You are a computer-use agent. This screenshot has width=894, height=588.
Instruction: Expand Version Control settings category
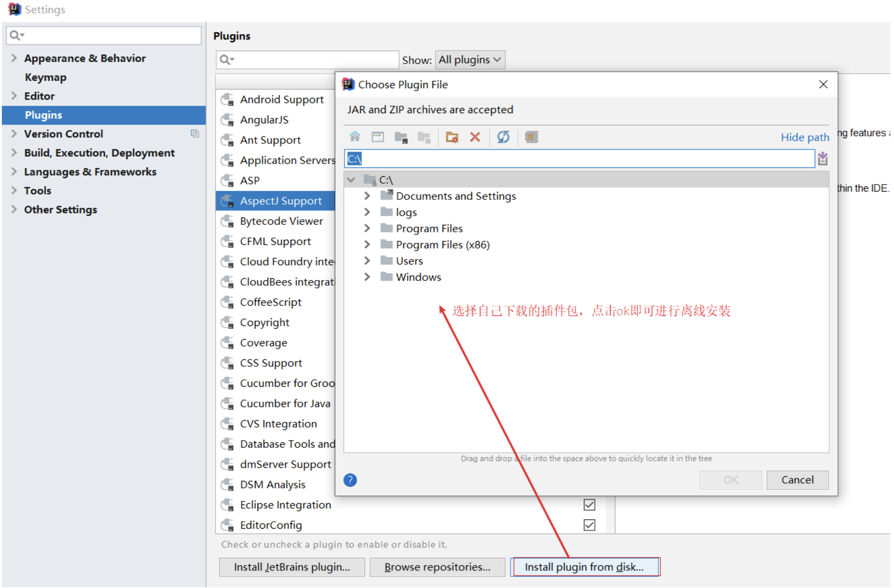coord(14,134)
